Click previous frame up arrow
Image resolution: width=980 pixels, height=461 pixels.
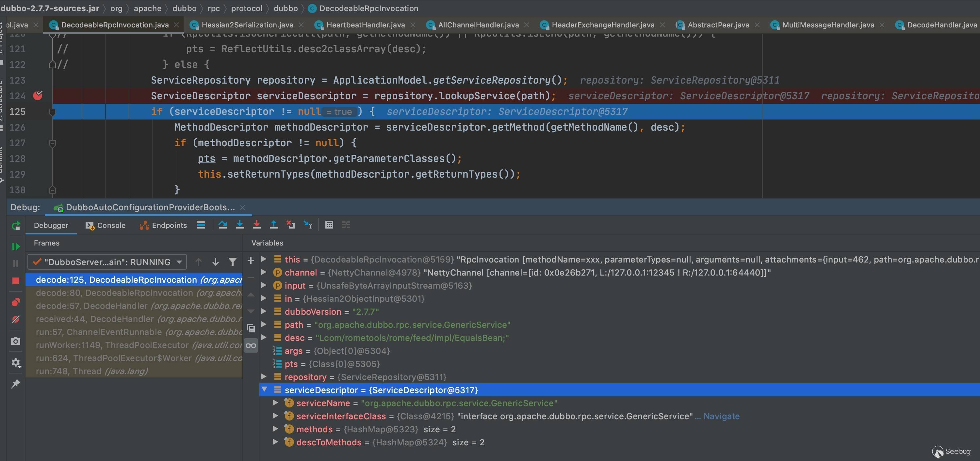point(199,262)
